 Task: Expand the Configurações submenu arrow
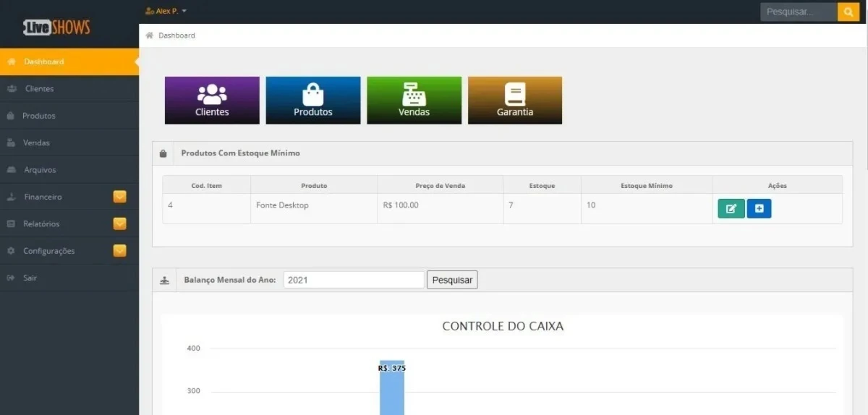pyautogui.click(x=120, y=251)
